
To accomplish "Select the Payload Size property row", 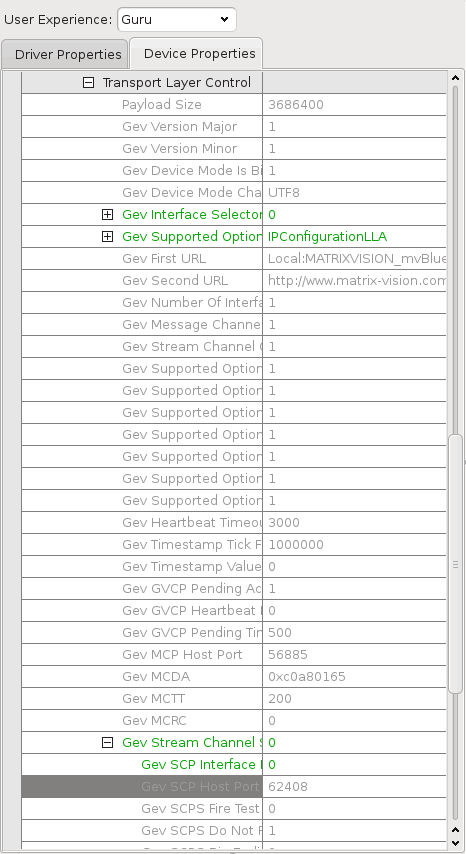I will click(x=234, y=105).
